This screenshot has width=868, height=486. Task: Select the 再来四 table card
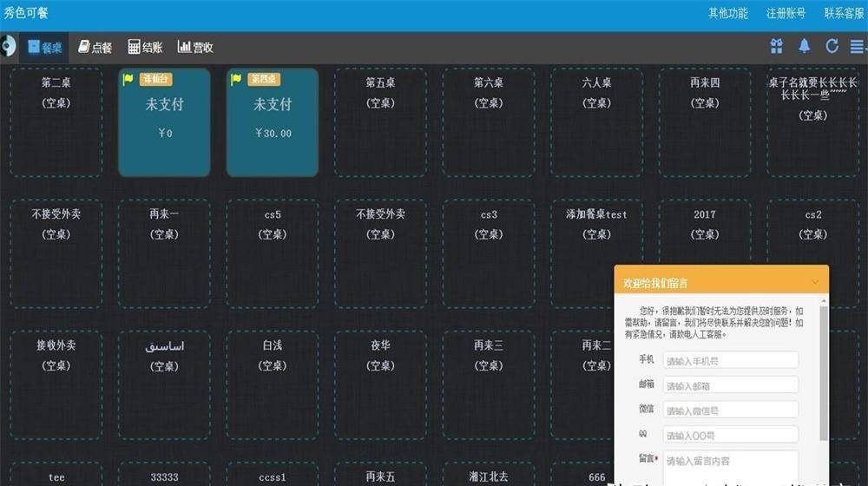(705, 122)
